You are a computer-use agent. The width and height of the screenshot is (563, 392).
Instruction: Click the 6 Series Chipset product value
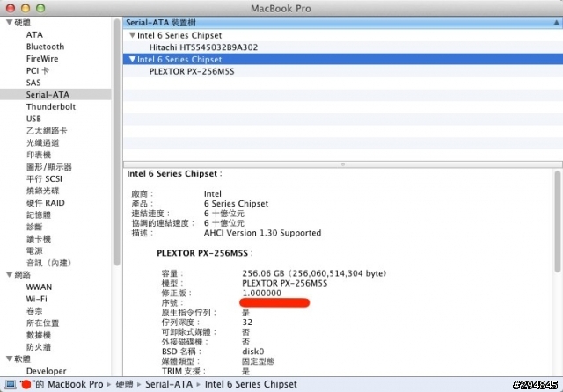[236, 204]
